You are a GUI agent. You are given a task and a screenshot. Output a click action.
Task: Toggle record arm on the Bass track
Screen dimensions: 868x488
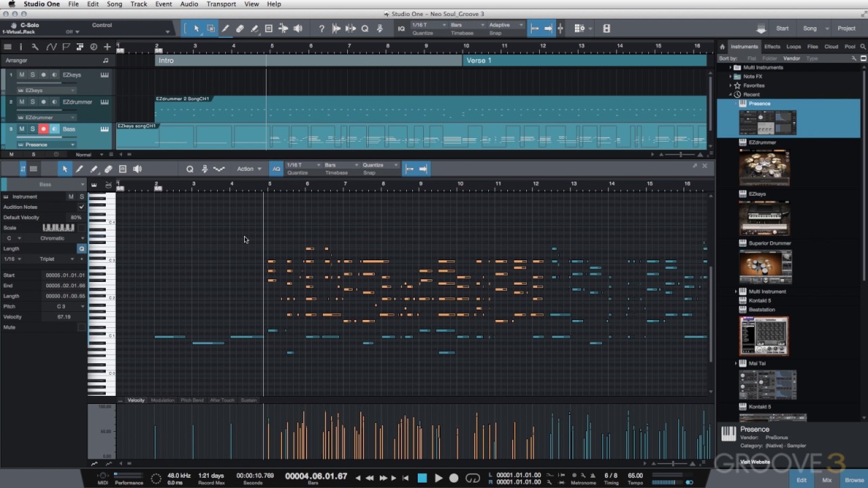coord(43,129)
